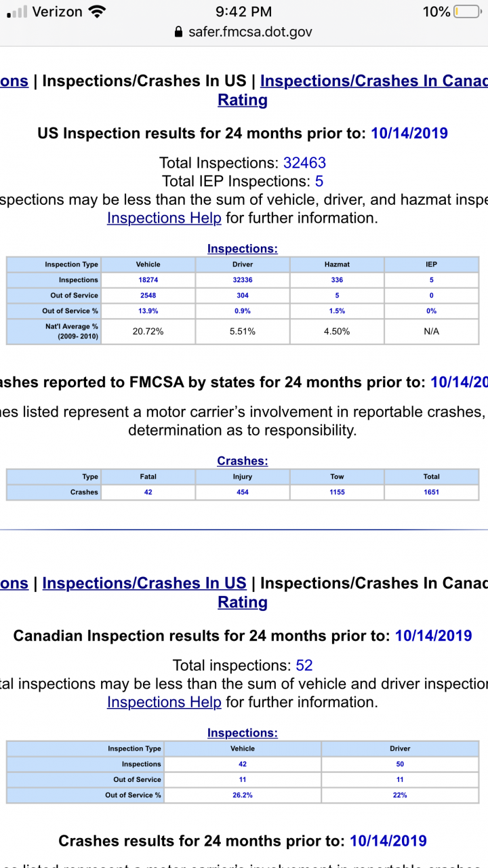This screenshot has height=868, width=488.
Task: Open Inspections Help link in US section
Action: click(164, 218)
